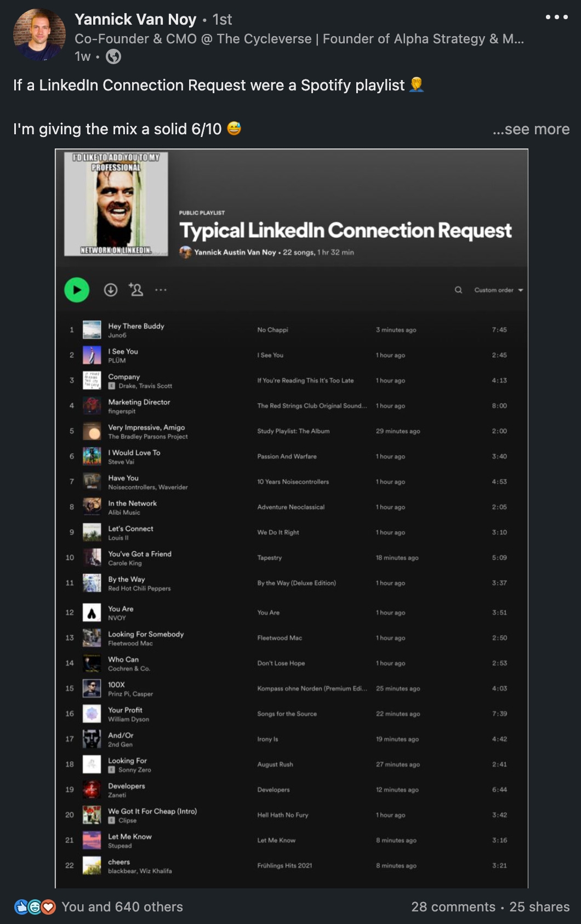Select the song Looking For by Sonny Zero
581x924 pixels.
click(127, 761)
